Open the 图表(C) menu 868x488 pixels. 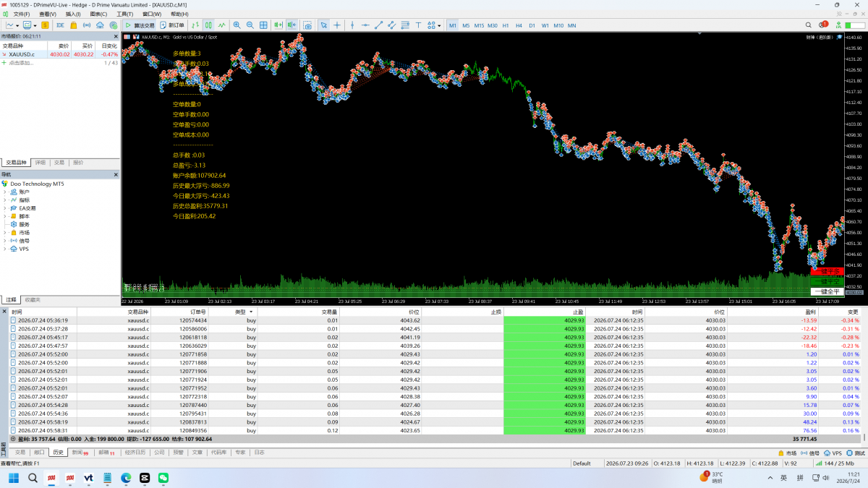click(x=98, y=14)
